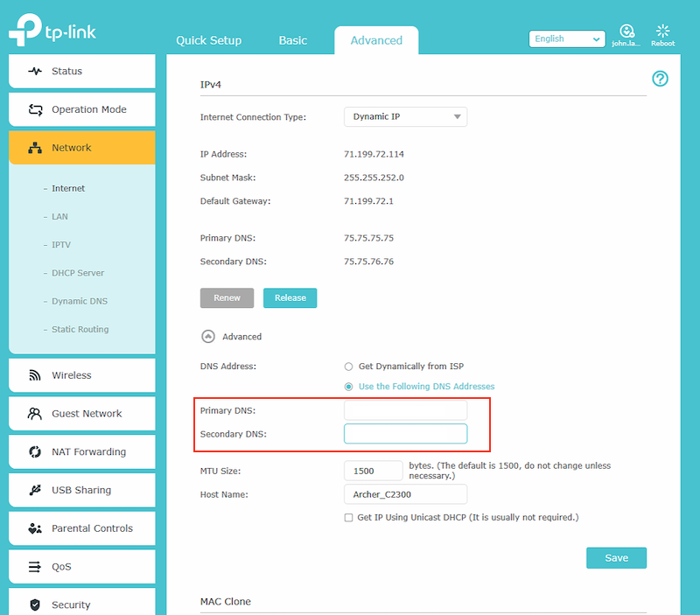Go to the Static Routing submenu
Image resolution: width=700 pixels, height=615 pixels.
80,329
